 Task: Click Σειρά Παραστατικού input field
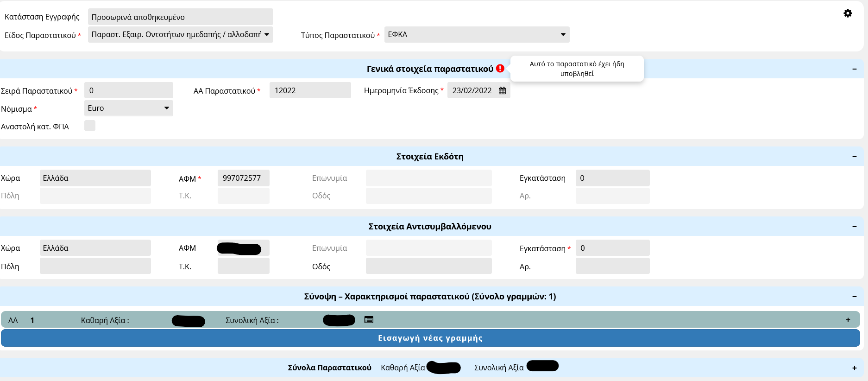pyautogui.click(x=128, y=91)
